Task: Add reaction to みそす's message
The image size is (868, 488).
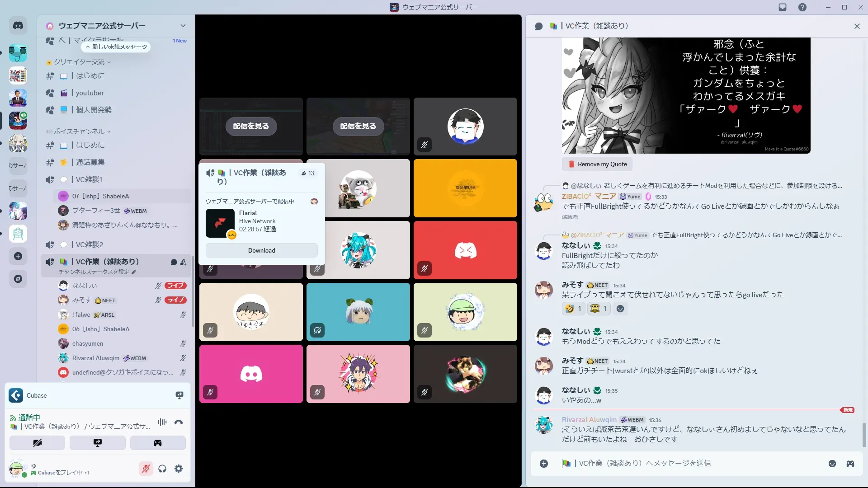Action: coord(620,309)
